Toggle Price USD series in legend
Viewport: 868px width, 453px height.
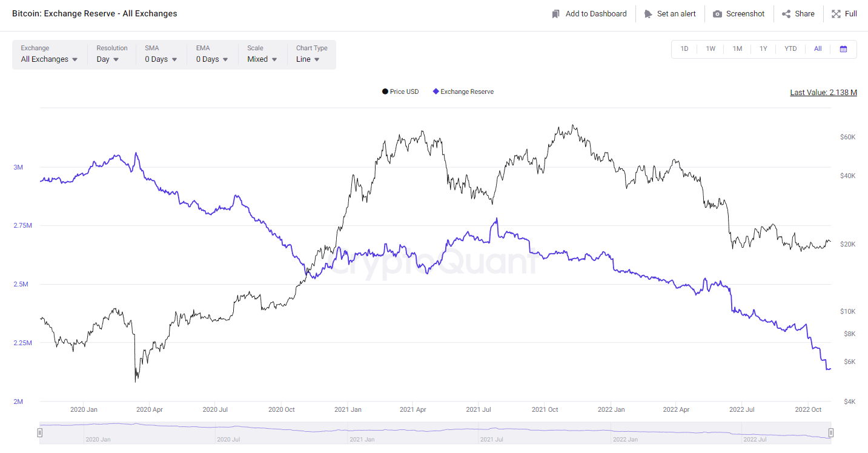click(400, 92)
